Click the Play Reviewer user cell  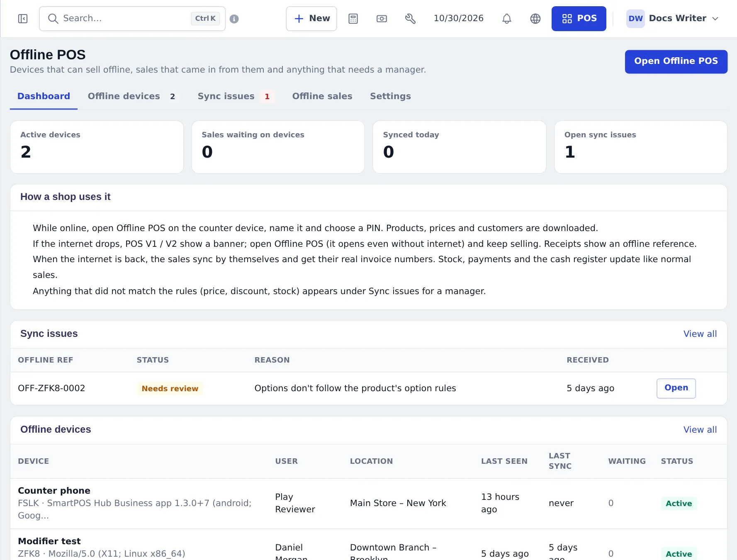(295, 503)
